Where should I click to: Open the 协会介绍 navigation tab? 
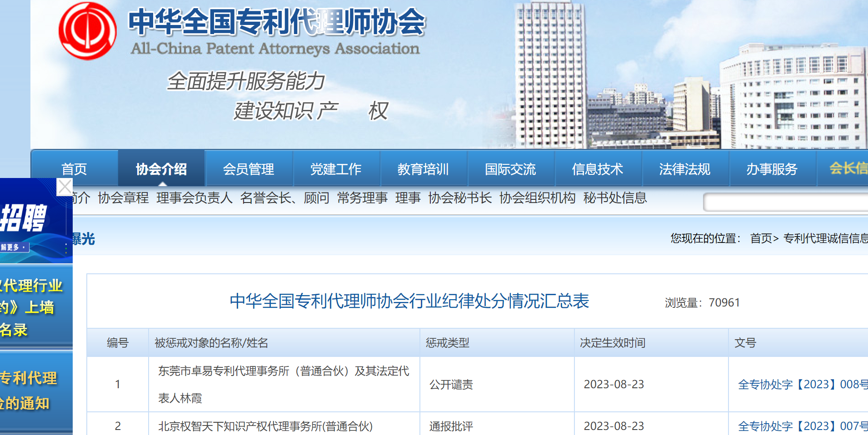[x=161, y=169]
